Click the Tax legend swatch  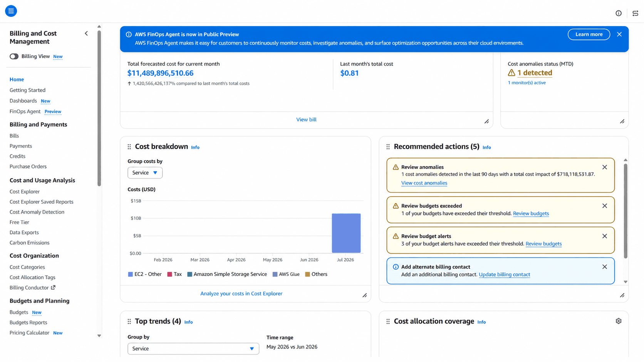tap(169, 275)
